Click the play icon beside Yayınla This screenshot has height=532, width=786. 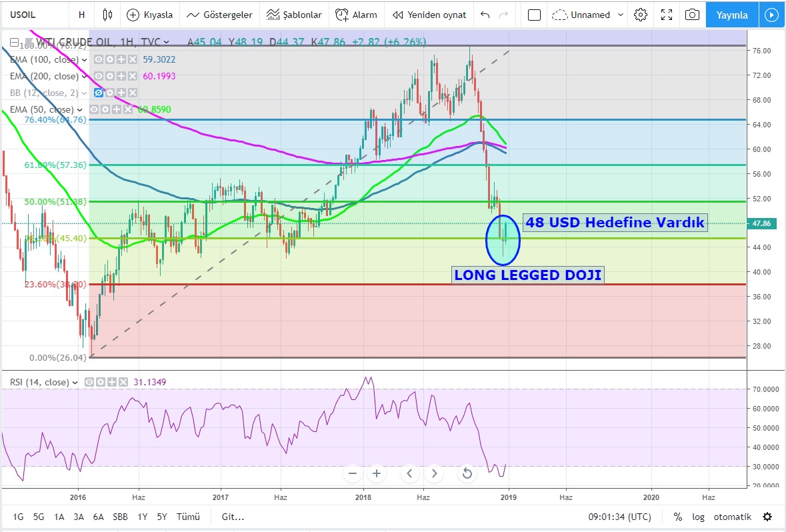[771, 15]
